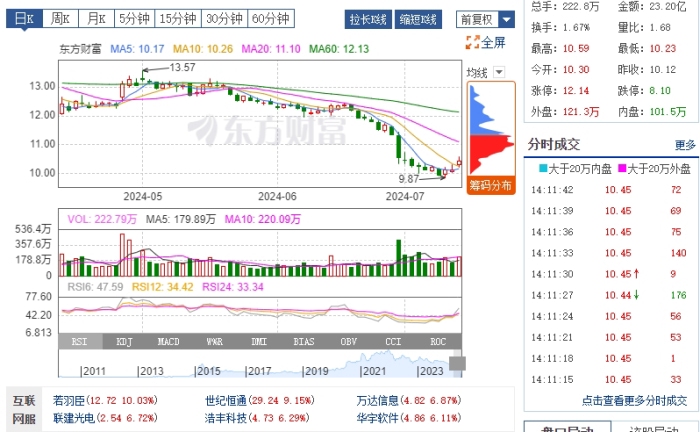Click the cyan 大于20万内盘 legend swatch
This screenshot has height=432, width=700.
click(543, 168)
